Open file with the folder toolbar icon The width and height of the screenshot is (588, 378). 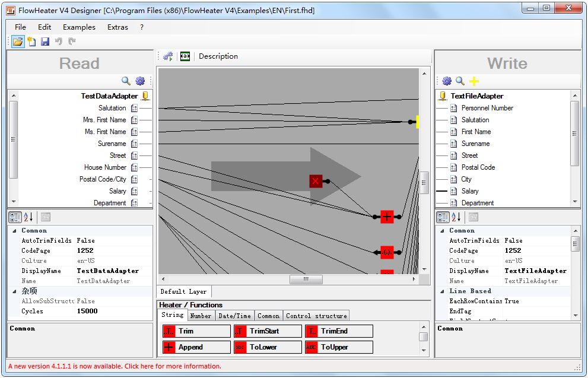point(18,42)
